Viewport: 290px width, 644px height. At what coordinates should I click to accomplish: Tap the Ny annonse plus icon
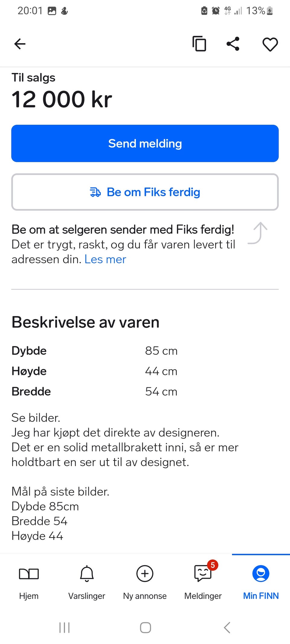pyautogui.click(x=145, y=573)
